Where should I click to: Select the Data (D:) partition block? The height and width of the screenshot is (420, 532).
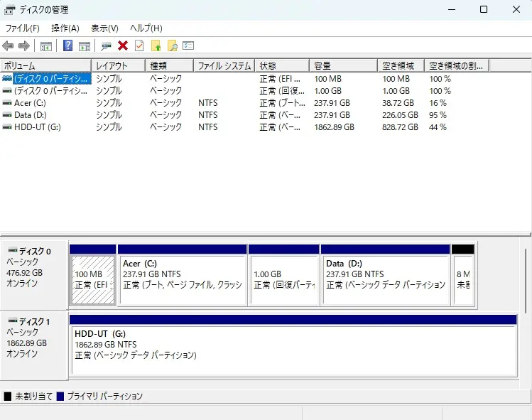(x=386, y=275)
